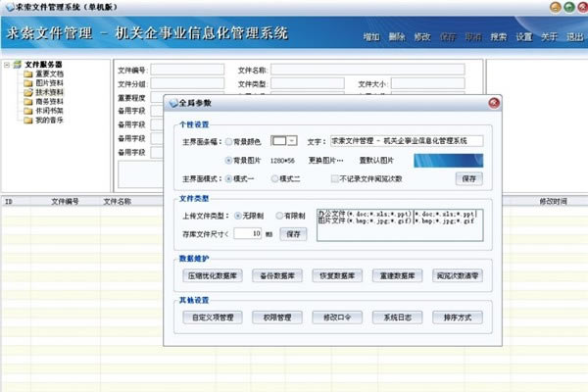Close the 全局参数 dialog
Screen dimensions: 588x392
[x=494, y=103]
